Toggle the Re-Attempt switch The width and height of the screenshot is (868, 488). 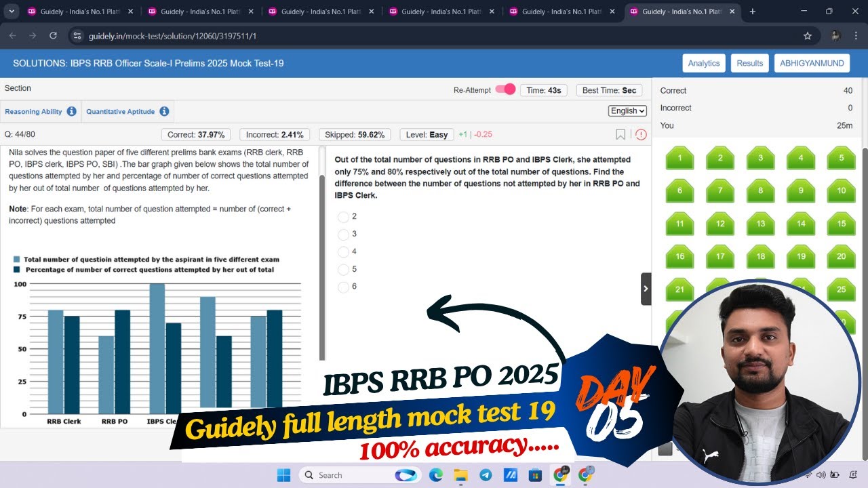click(505, 89)
